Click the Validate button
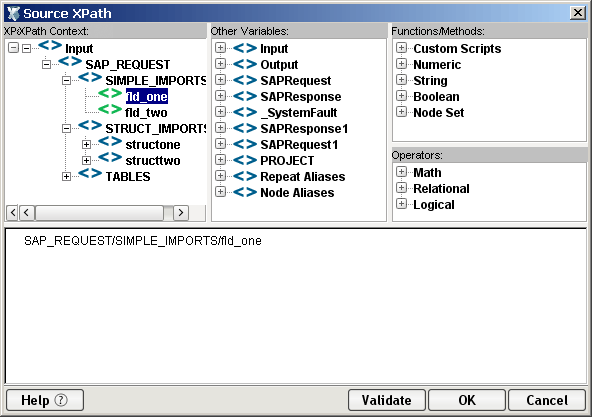The height and width of the screenshot is (417, 592). 387,400
